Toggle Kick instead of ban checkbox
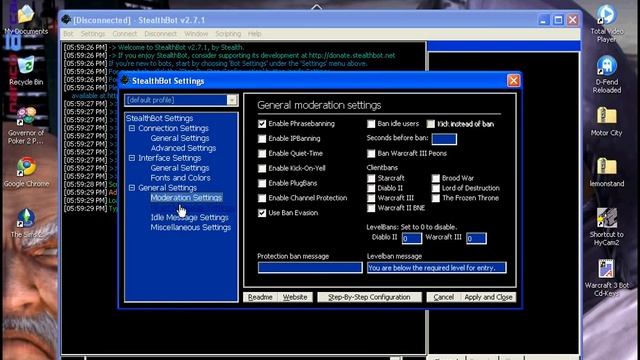The width and height of the screenshot is (640, 360). (x=431, y=124)
